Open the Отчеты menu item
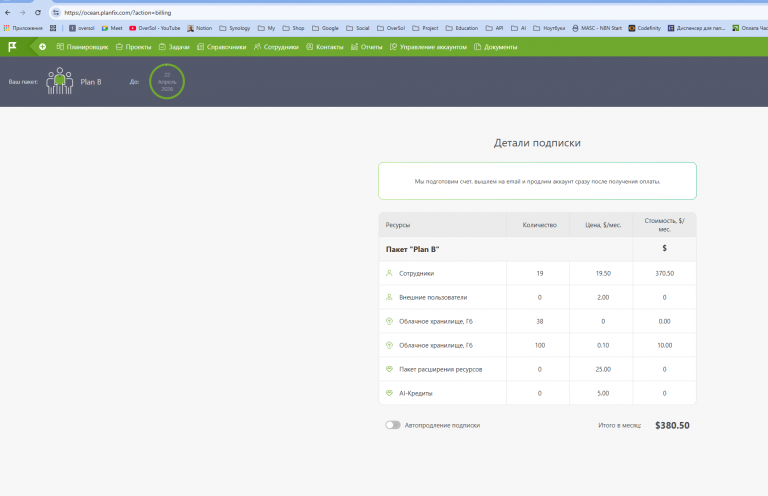This screenshot has height=496, width=768. (366, 47)
